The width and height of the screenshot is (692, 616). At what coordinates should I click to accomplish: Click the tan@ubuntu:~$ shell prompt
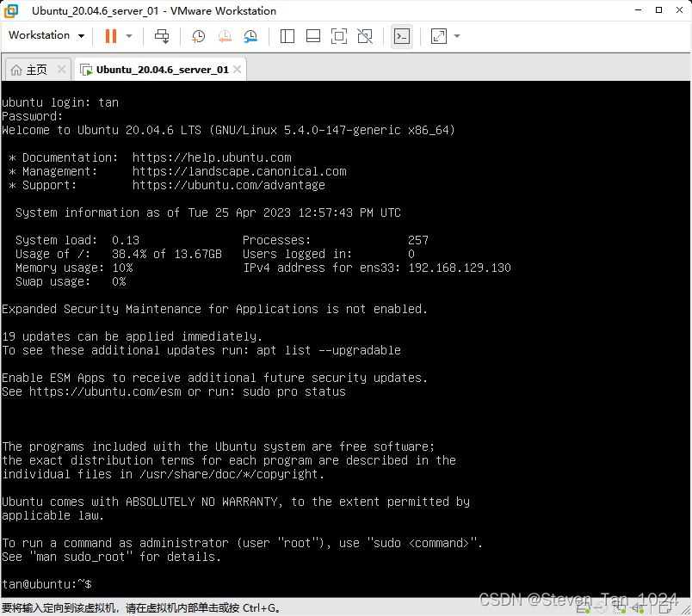tap(46, 584)
